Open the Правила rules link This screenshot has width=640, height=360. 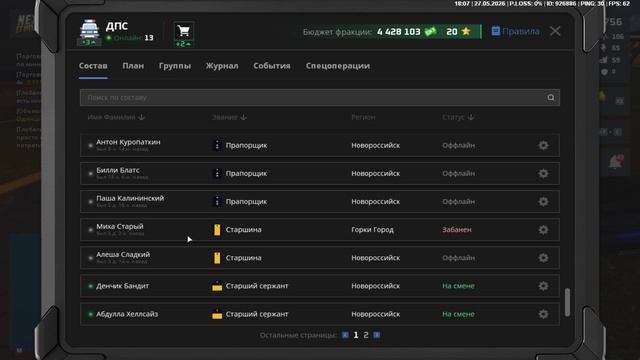pyautogui.click(x=516, y=31)
